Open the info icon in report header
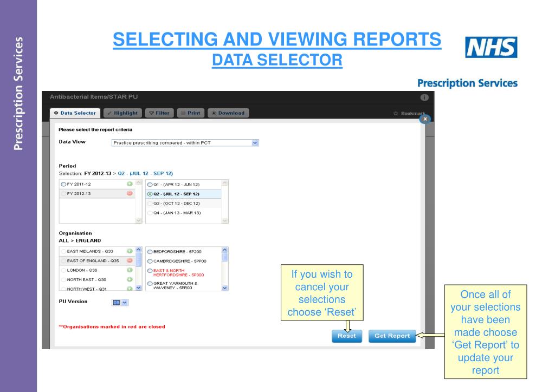This screenshot has height=392, width=555. coord(424,97)
